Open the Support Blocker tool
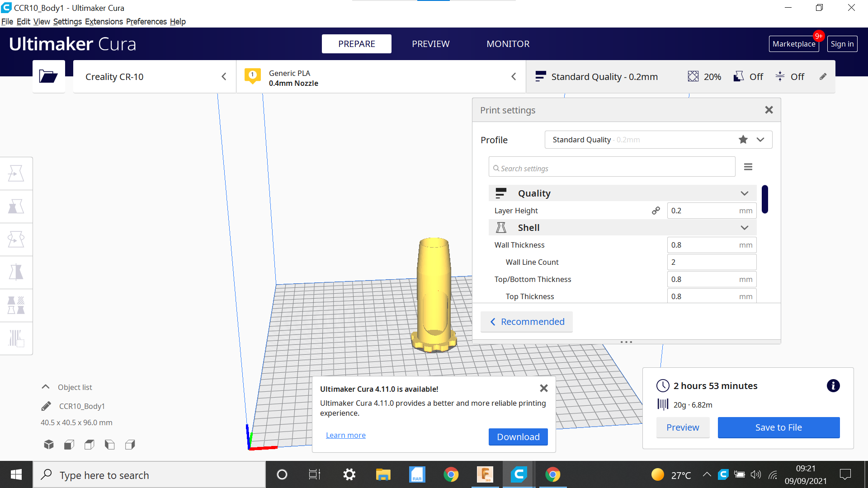 (16, 338)
